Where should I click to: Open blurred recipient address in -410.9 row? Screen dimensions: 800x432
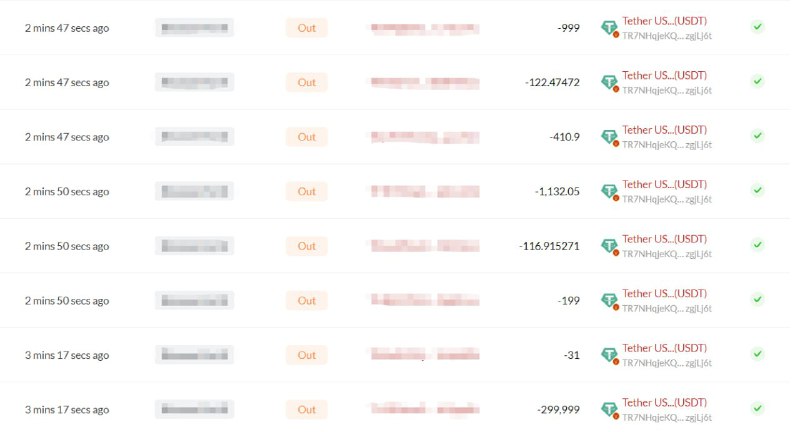tap(425, 137)
